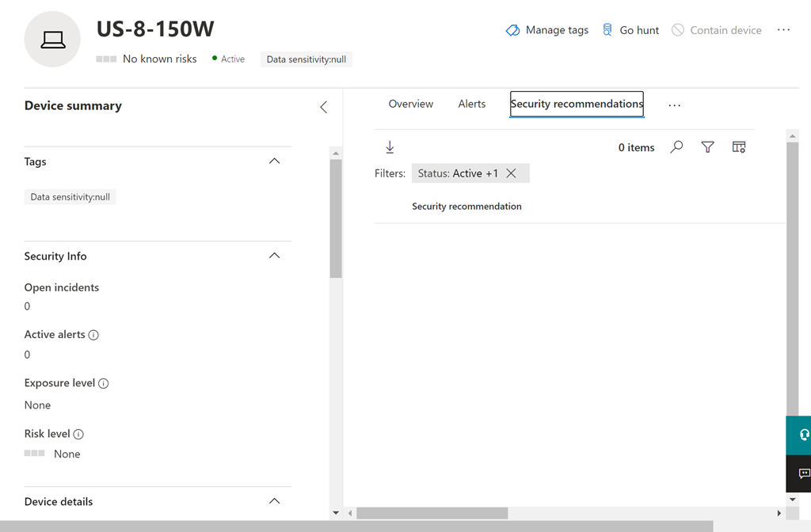The width and height of the screenshot is (811, 532).
Task: Open more actions ellipsis in header
Action: click(783, 30)
